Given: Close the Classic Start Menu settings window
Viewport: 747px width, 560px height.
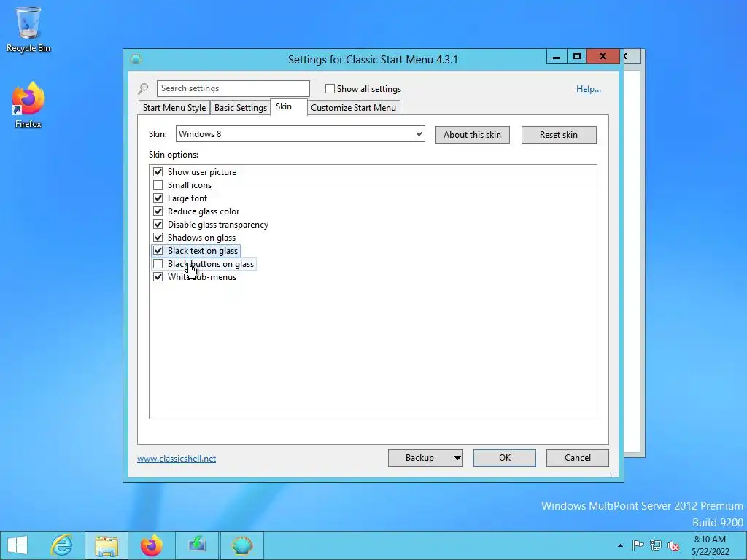Looking at the screenshot, I should pyautogui.click(x=603, y=57).
